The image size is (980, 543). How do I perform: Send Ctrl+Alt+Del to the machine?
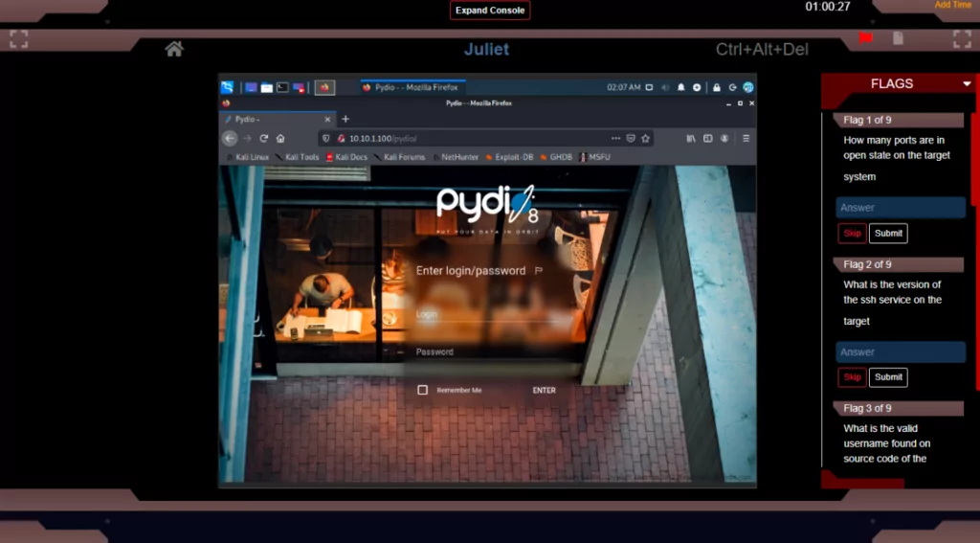[762, 49]
